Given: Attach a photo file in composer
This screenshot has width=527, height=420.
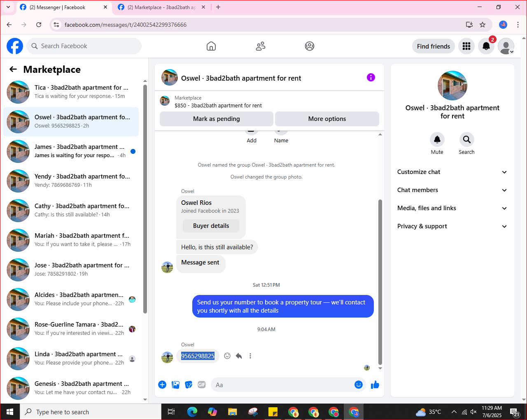Looking at the screenshot, I should coord(175,385).
